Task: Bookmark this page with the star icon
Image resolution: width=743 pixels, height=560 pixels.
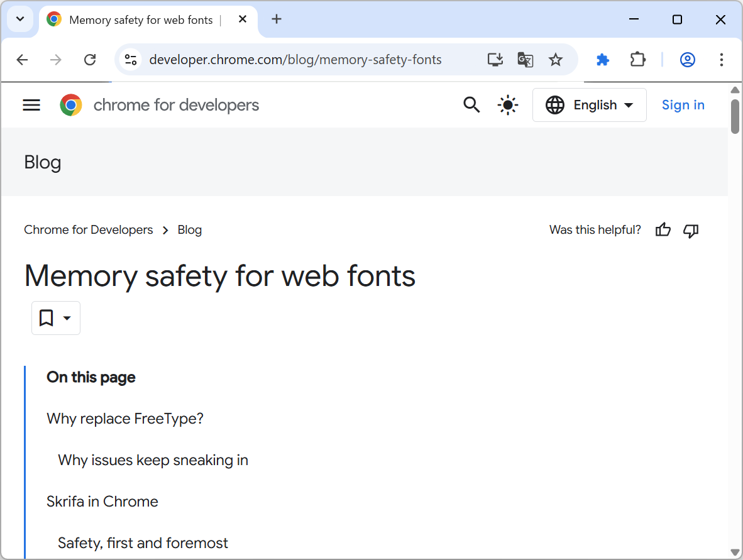Action: pos(556,60)
